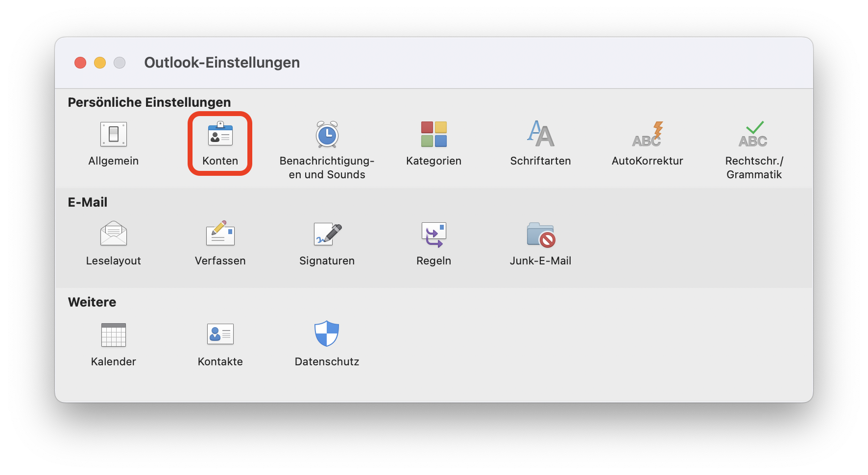Open the Schriftarten fonts icon

(541, 134)
